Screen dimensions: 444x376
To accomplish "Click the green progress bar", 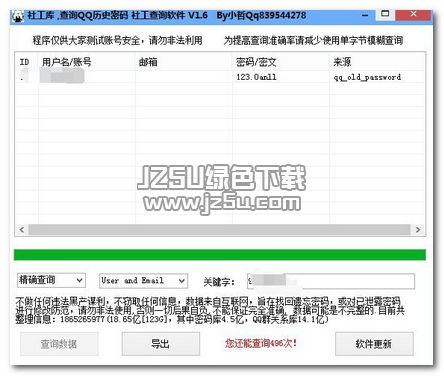I will (220, 255).
